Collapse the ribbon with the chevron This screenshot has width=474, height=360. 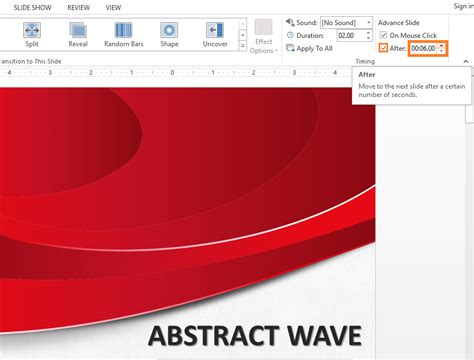tap(466, 61)
